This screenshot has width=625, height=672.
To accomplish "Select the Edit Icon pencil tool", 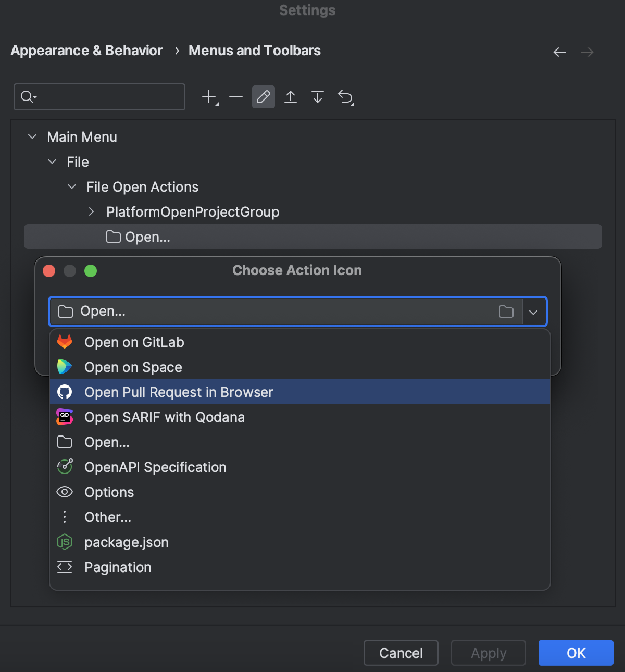I will tap(263, 96).
